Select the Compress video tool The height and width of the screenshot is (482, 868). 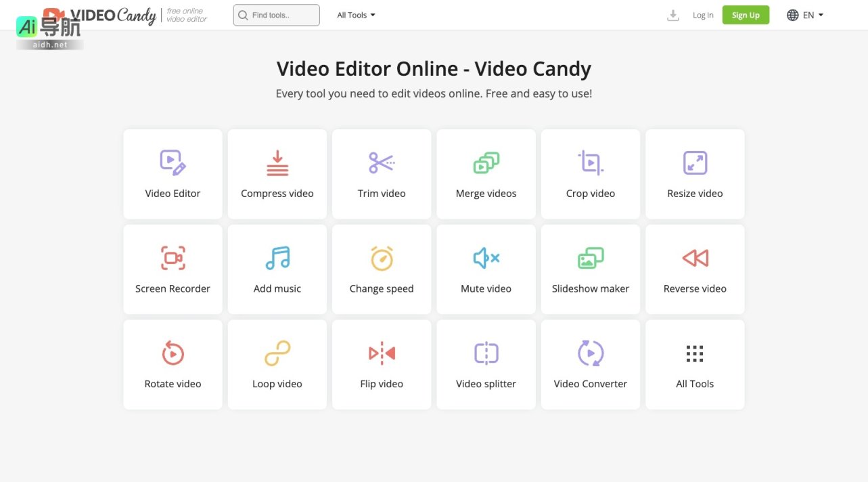click(277, 174)
